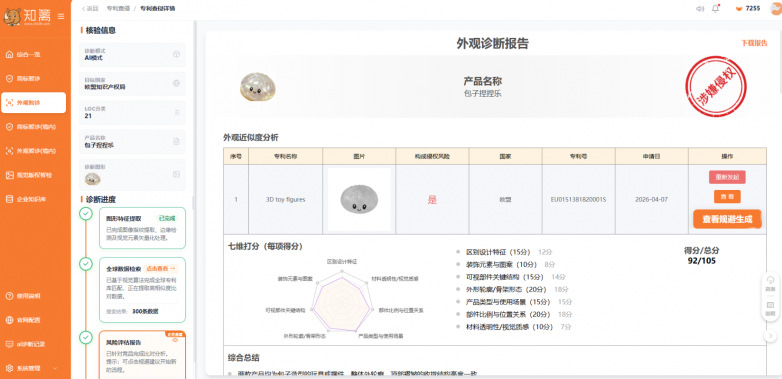Click the 2026-04-07 application date cell
Viewport: 782px width, 379px height.
[651, 199]
